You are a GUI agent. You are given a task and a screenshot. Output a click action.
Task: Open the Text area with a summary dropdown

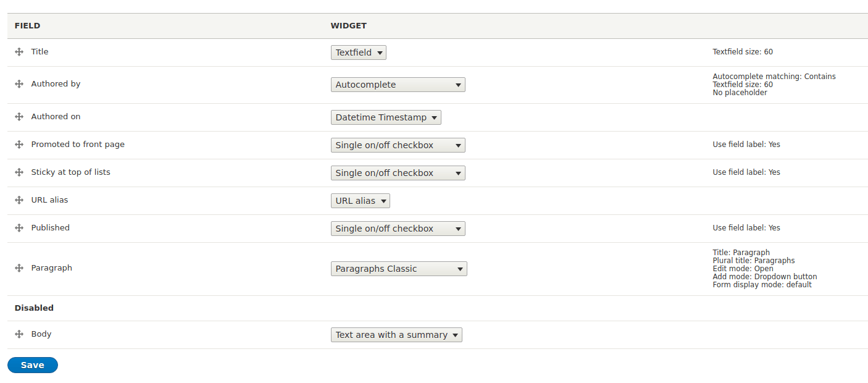click(x=396, y=334)
